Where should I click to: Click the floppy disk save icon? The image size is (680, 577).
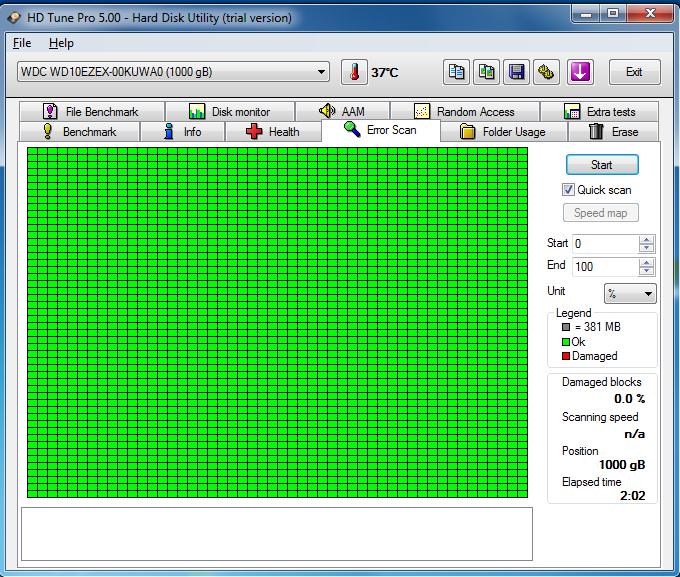coord(517,72)
